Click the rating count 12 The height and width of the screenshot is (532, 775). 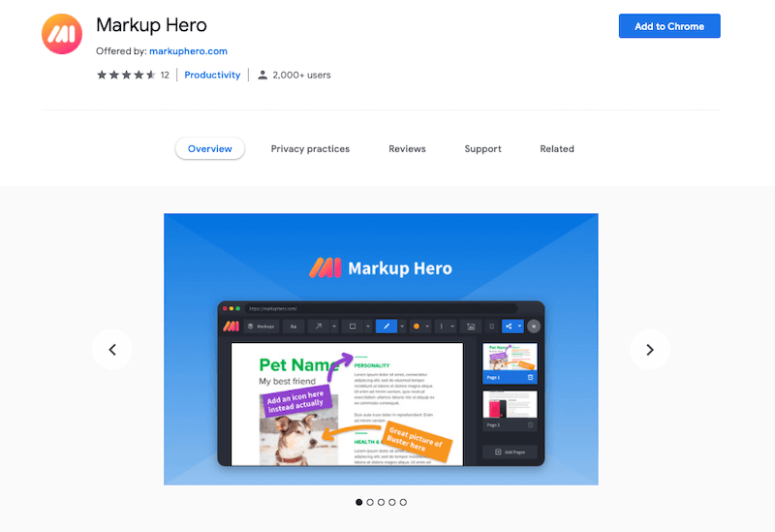[x=165, y=76]
